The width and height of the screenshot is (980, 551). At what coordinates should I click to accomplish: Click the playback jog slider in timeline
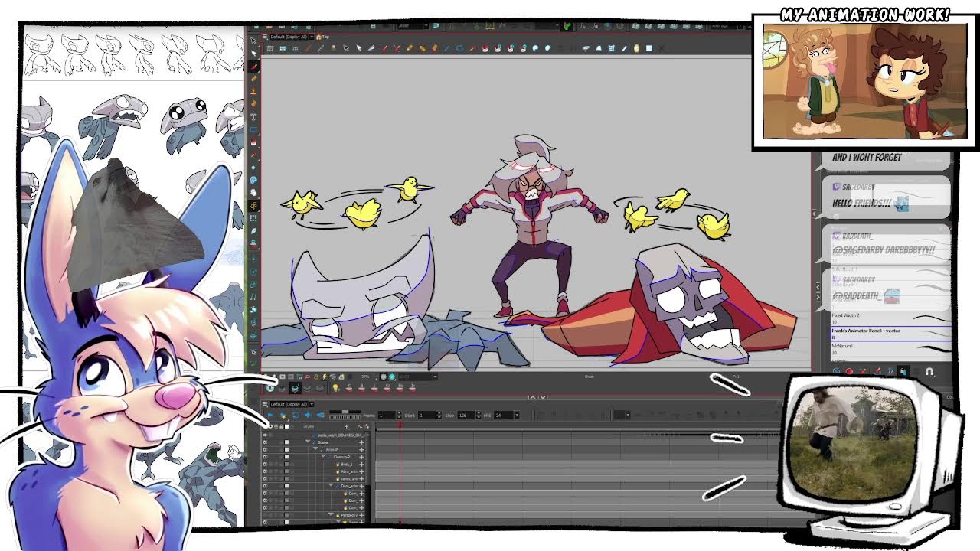point(345,415)
